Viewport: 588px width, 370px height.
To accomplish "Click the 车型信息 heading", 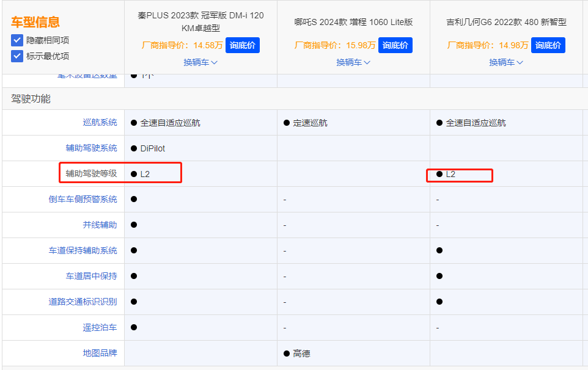I will pyautogui.click(x=35, y=22).
